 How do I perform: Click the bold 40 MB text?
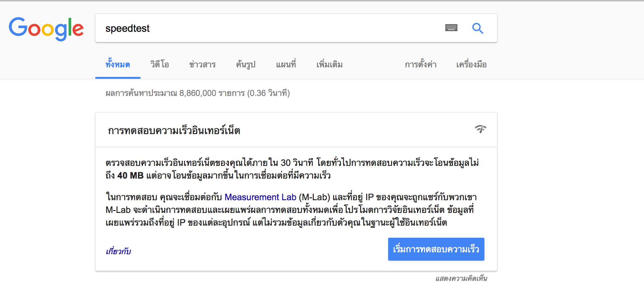(x=130, y=175)
